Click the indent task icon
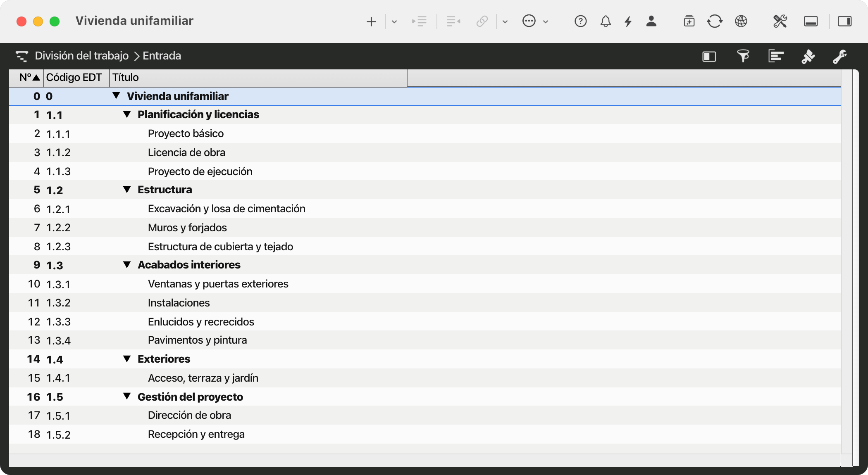Image resolution: width=868 pixels, height=475 pixels. click(x=419, y=21)
